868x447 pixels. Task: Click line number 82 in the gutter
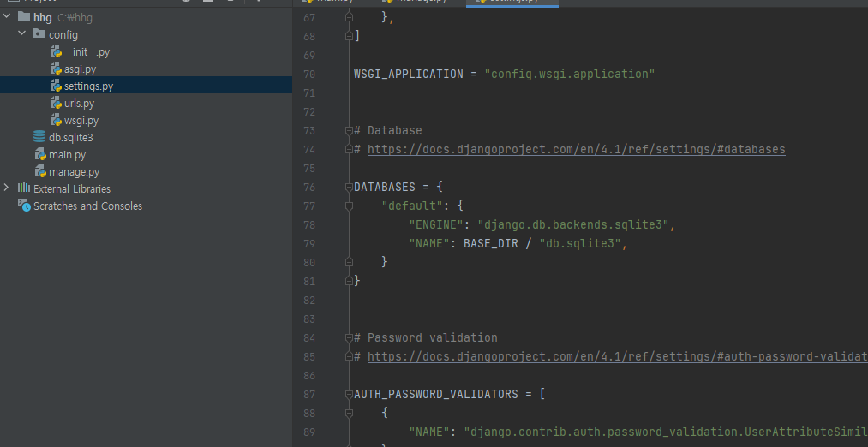coord(308,300)
